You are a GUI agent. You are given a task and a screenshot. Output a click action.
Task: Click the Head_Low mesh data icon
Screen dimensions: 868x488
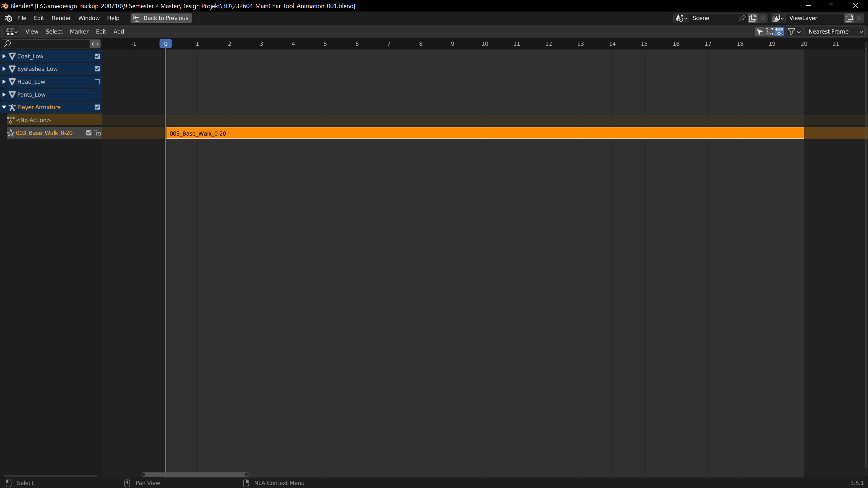(x=12, y=82)
